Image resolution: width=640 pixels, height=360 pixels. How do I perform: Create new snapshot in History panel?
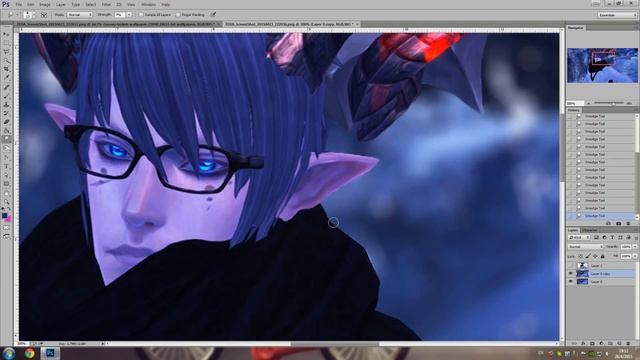(618, 224)
